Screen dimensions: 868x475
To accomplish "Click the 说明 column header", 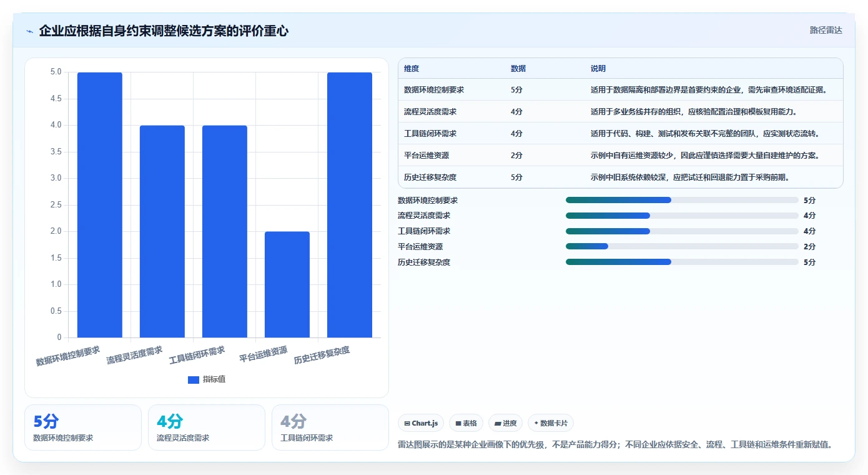I will (x=598, y=69).
